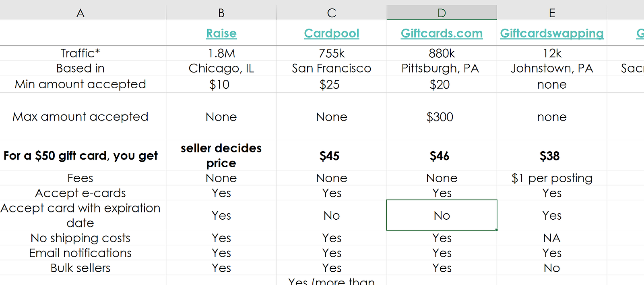Select column C header
This screenshot has width=644, height=285.
[x=331, y=13]
